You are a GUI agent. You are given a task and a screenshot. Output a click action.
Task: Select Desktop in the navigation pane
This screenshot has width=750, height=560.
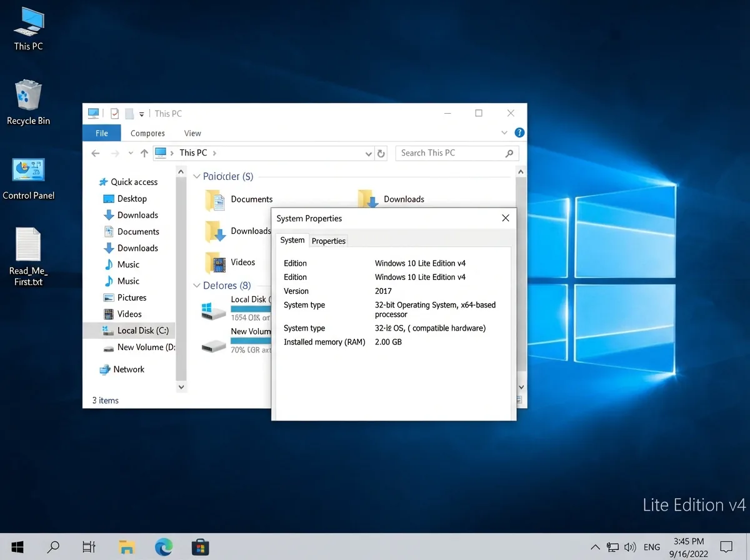coord(125,199)
